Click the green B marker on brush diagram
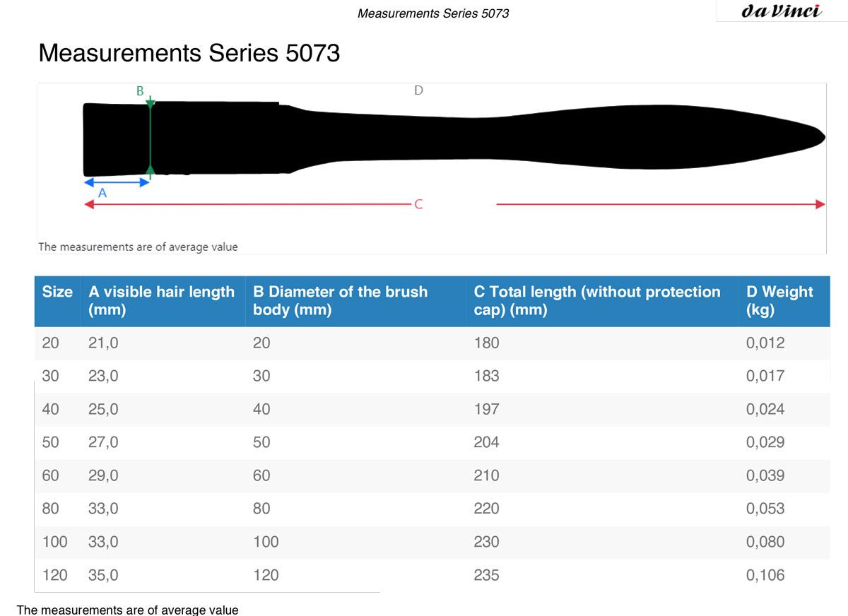848x616 pixels. [140, 91]
